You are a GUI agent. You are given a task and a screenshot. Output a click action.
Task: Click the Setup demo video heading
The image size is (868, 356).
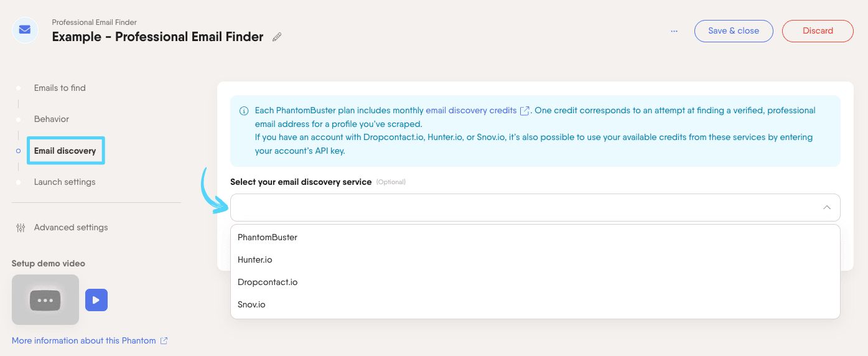pyautogui.click(x=49, y=263)
